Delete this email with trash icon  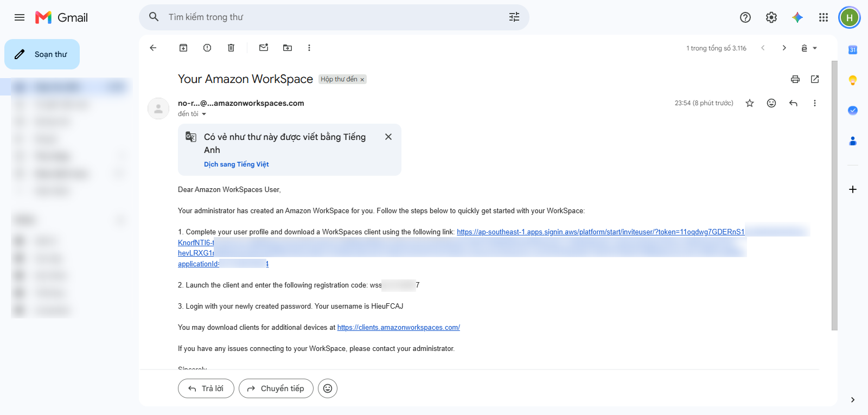pyautogui.click(x=231, y=48)
